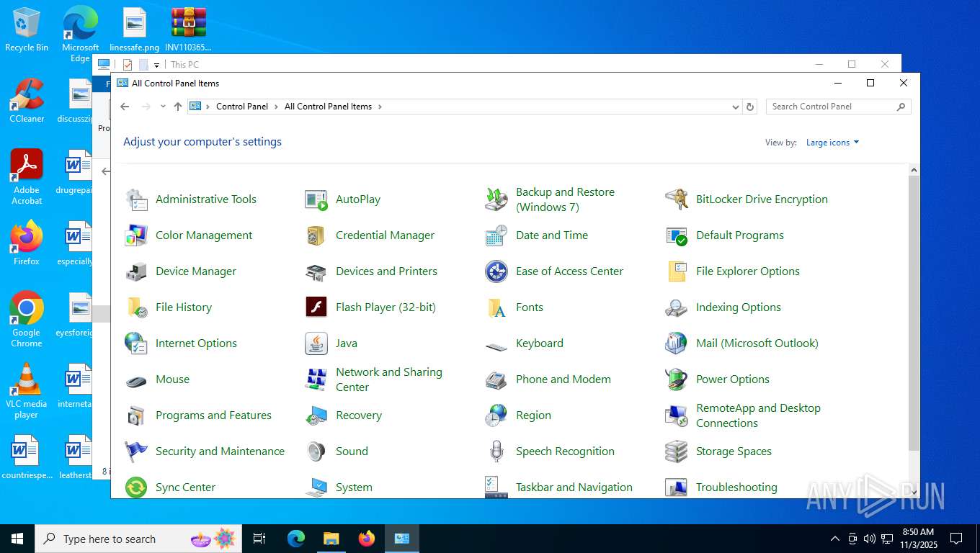
Task: Click the Speech Recognition link text
Action: tap(565, 451)
